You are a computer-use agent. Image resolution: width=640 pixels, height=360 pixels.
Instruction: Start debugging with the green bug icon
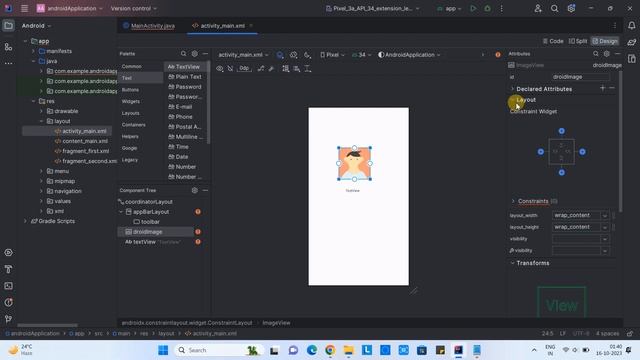tap(487, 8)
